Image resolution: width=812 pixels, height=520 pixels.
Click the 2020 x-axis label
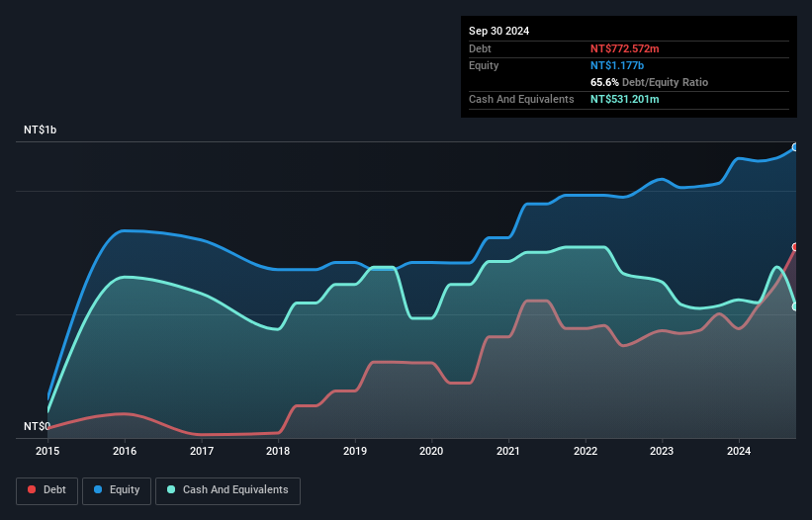431,451
